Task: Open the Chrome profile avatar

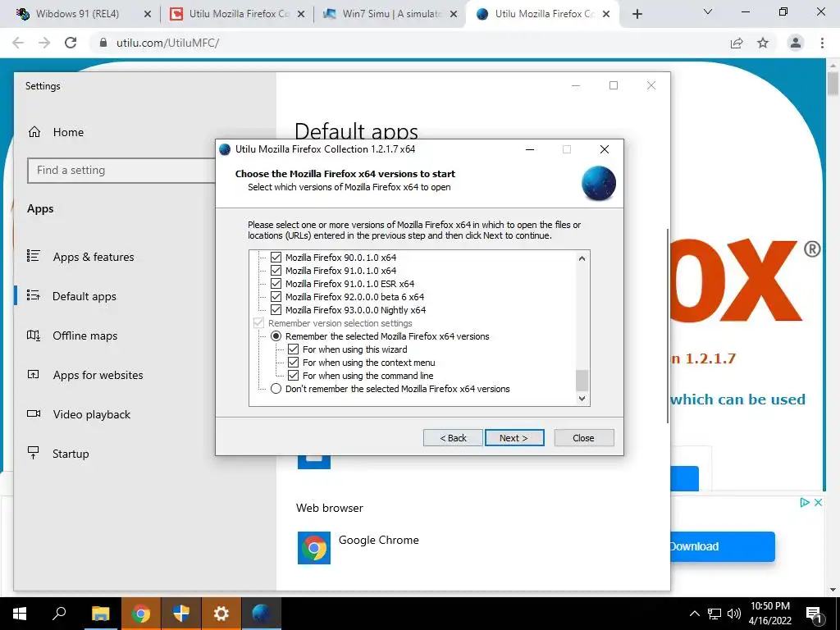Action: (796, 43)
